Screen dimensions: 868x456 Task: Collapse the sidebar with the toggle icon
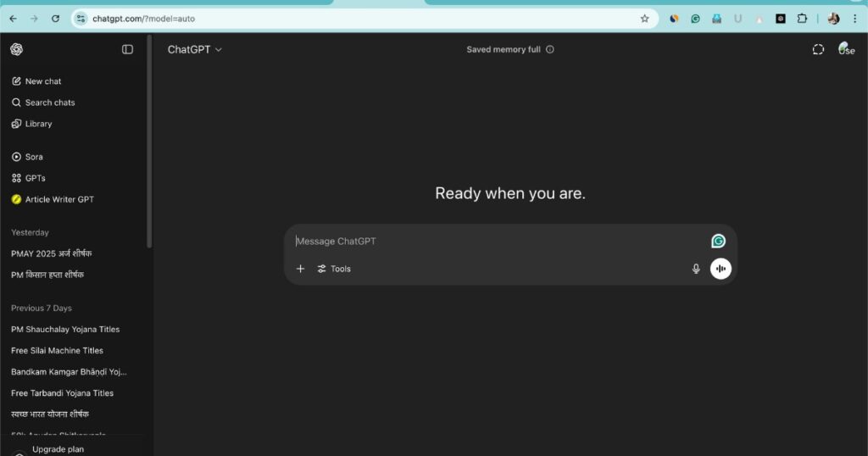click(127, 49)
